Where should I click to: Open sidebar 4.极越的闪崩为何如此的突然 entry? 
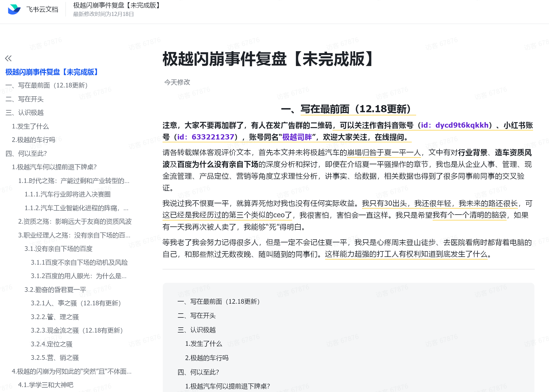tap(72, 371)
